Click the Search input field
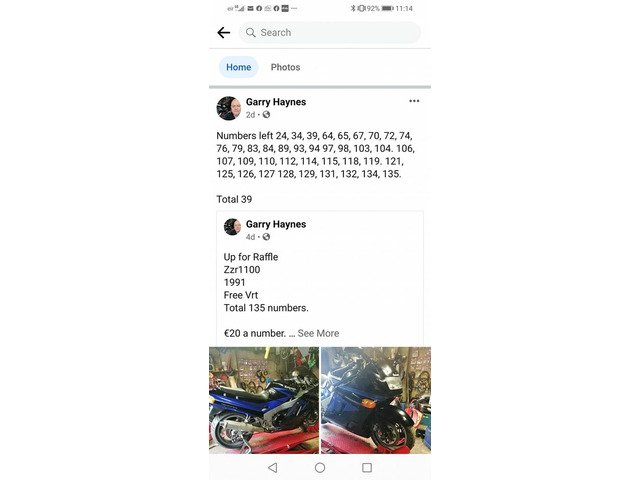Viewport: 640px width, 480px height. coord(329,33)
